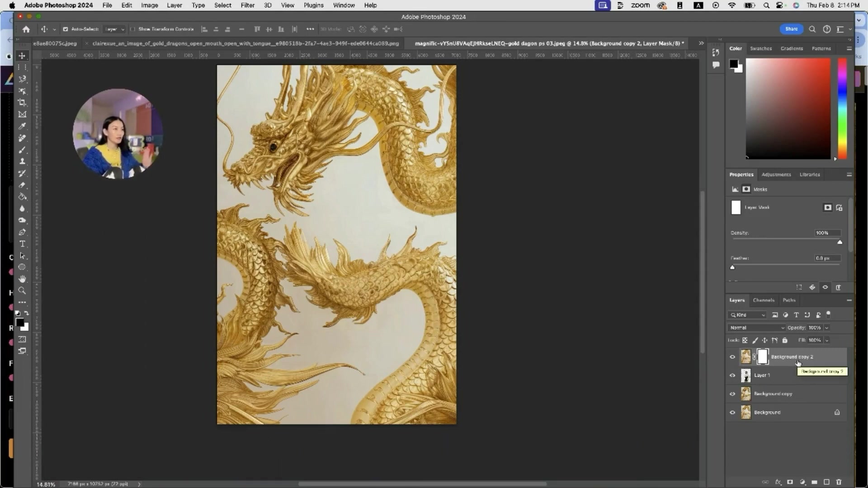This screenshot has height=488, width=868.
Task: Switch to the Paths tab
Action: click(789, 300)
